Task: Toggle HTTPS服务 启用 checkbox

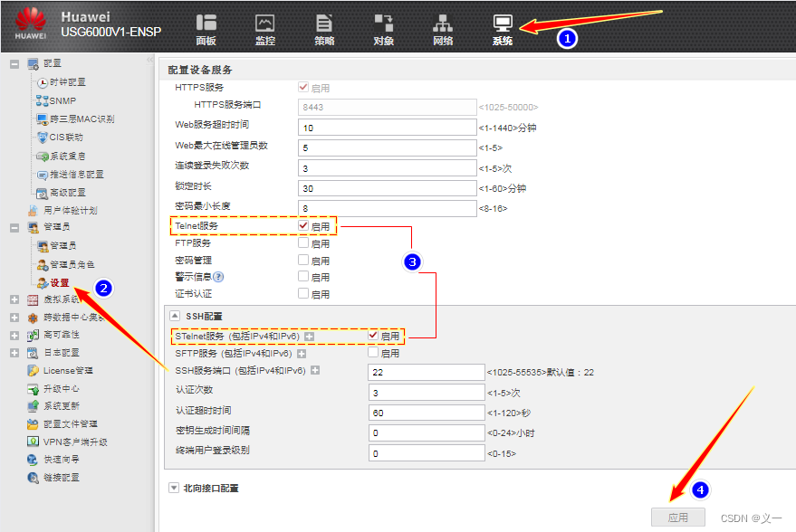Action: pos(303,87)
